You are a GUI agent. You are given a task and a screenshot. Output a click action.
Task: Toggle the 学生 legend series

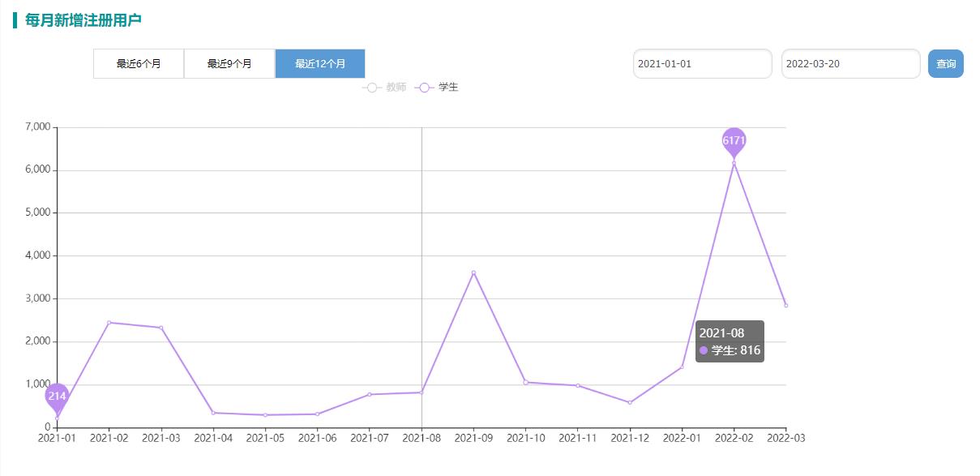pos(438,88)
